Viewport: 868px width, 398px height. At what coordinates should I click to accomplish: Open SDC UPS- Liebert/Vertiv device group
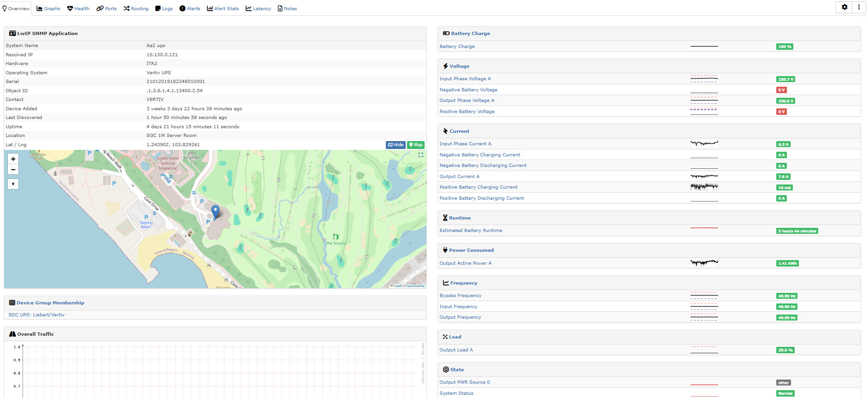pos(36,315)
